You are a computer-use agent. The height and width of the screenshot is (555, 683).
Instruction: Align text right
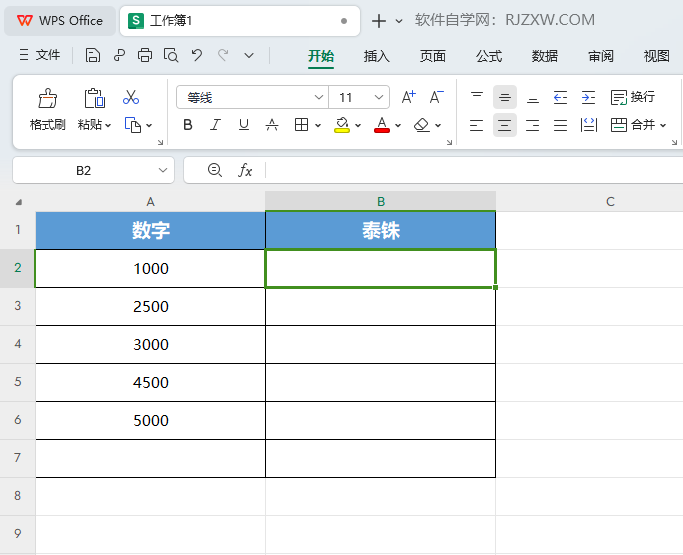pyautogui.click(x=533, y=125)
